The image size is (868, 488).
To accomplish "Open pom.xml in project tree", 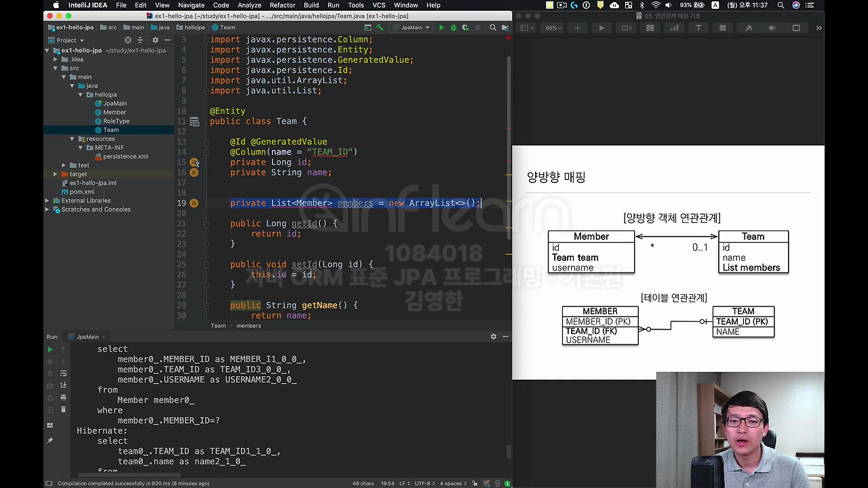I will click(x=81, y=192).
